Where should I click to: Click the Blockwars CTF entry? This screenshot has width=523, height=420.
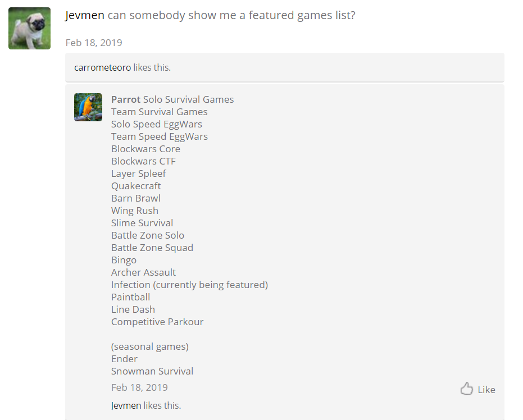pyautogui.click(x=143, y=161)
